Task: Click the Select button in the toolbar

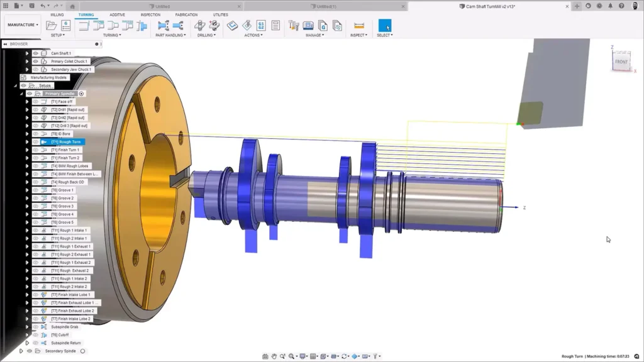Action: click(384, 26)
